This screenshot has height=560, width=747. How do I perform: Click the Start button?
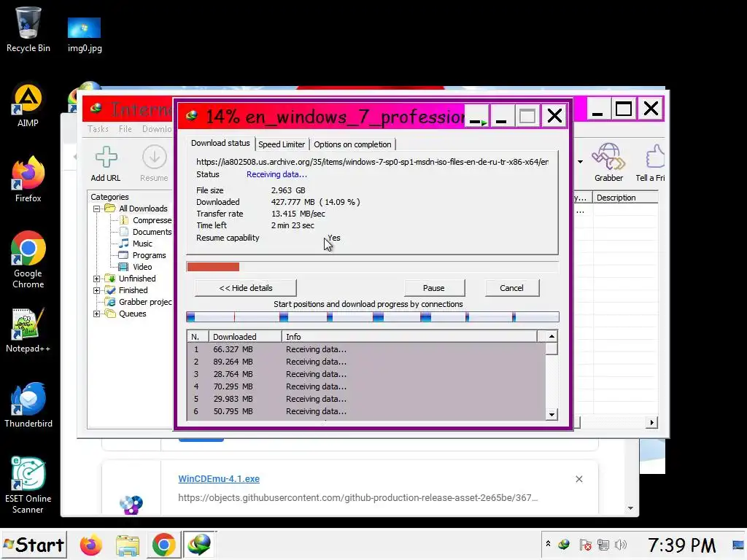pos(34,545)
